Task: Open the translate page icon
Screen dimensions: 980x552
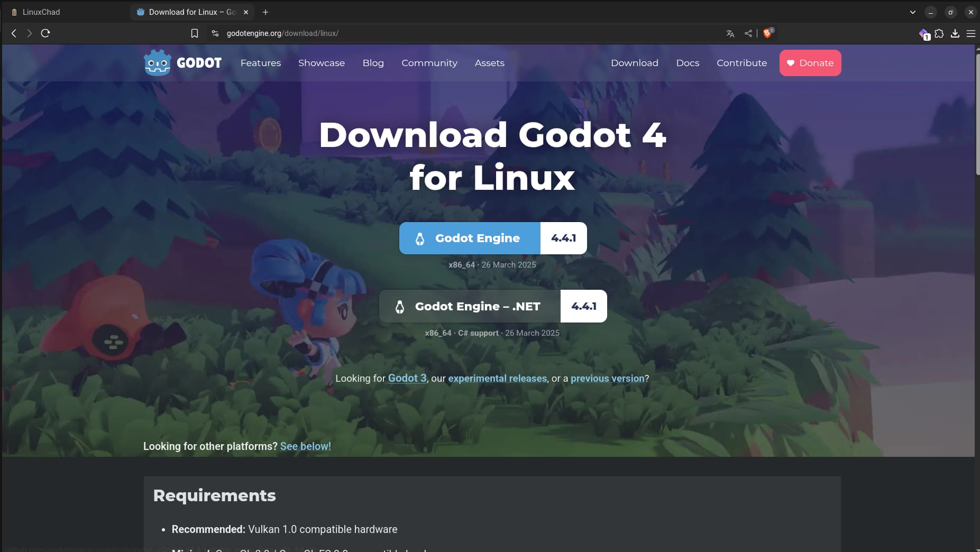Action: [730, 33]
